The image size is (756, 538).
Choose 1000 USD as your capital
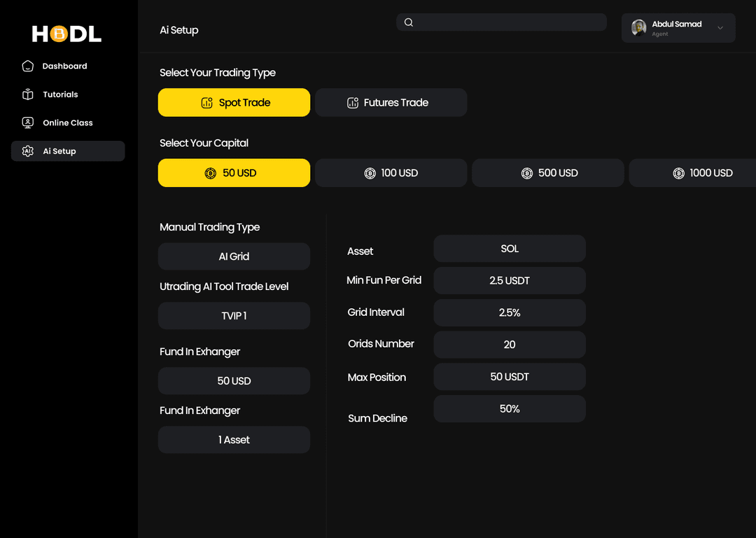(707, 172)
